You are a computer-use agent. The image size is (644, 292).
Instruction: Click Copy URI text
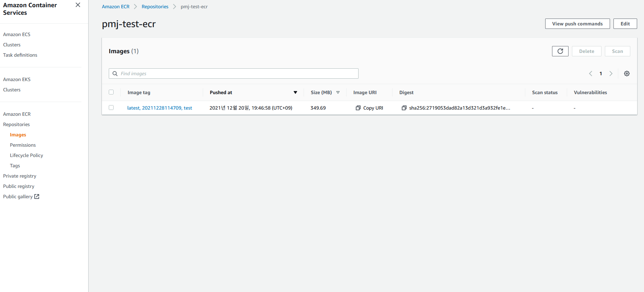coord(373,108)
